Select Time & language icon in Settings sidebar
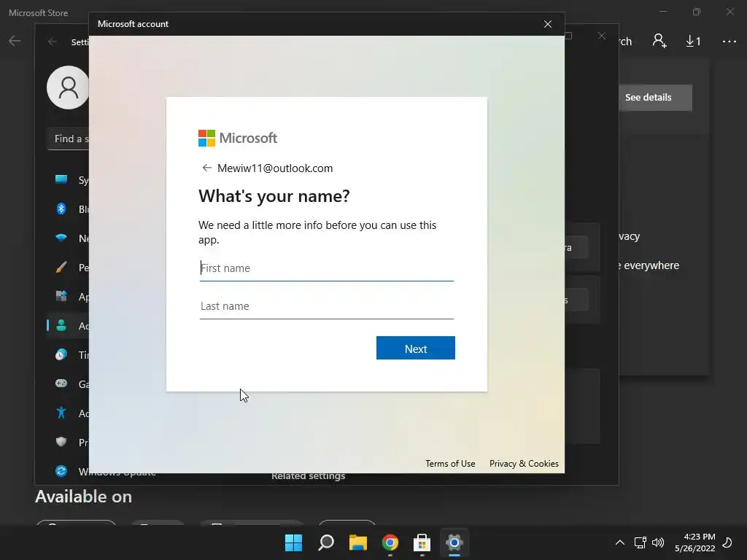Viewport: 747px width, 560px height. (x=61, y=354)
